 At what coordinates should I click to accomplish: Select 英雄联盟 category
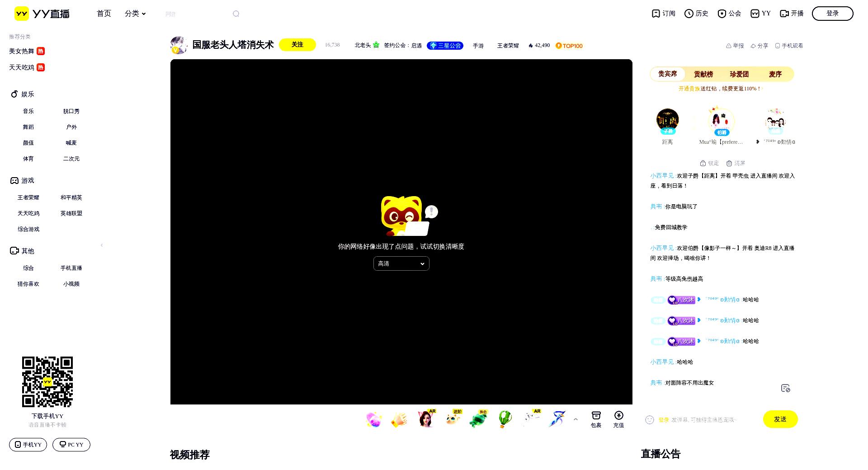[x=71, y=213]
